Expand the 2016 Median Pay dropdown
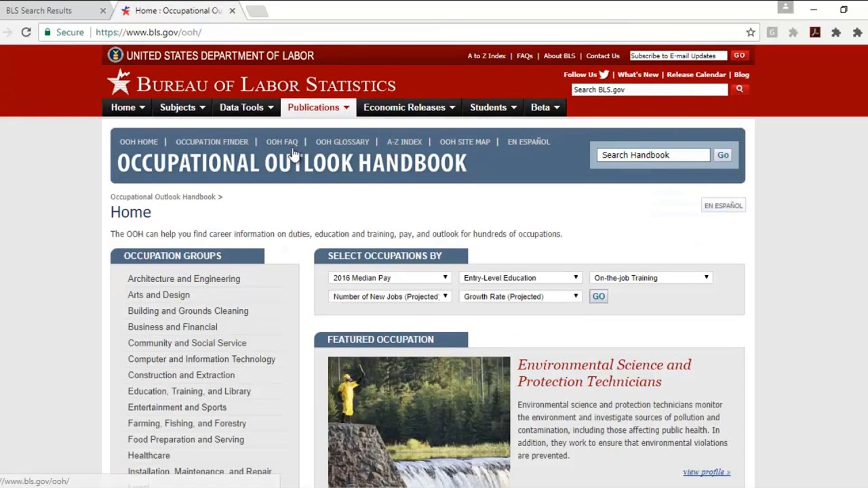This screenshot has height=488, width=868. point(390,278)
